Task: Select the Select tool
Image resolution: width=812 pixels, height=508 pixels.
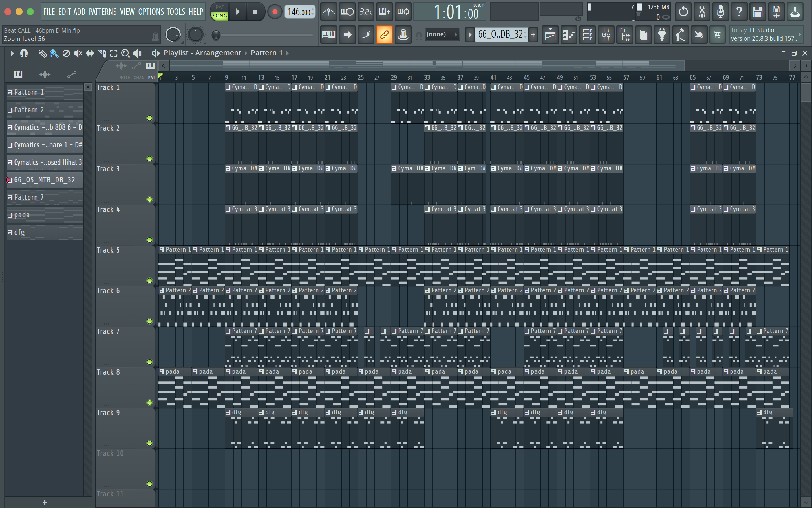Action: point(114,53)
